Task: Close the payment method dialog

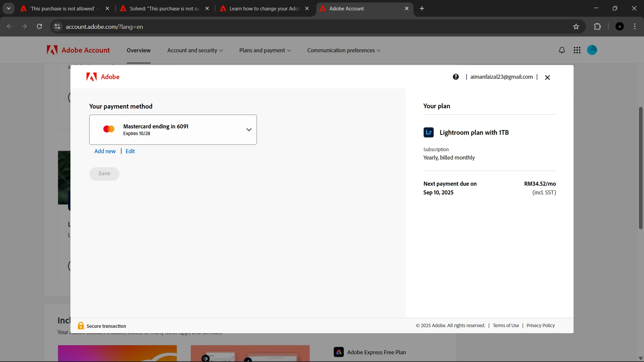Action: pyautogui.click(x=547, y=77)
